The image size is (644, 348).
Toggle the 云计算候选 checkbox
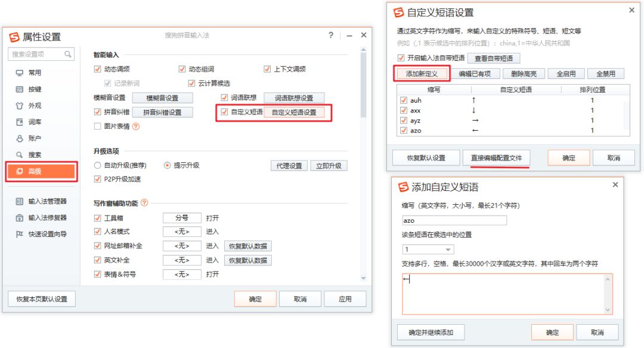pos(191,84)
